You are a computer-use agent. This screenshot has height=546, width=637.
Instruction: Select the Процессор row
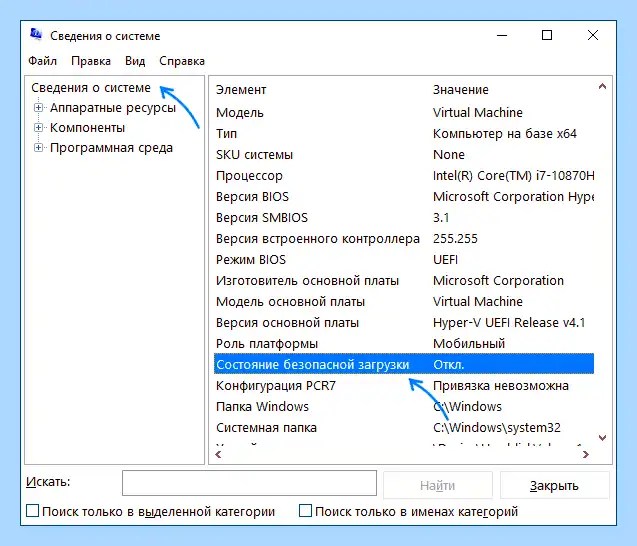coord(404,176)
